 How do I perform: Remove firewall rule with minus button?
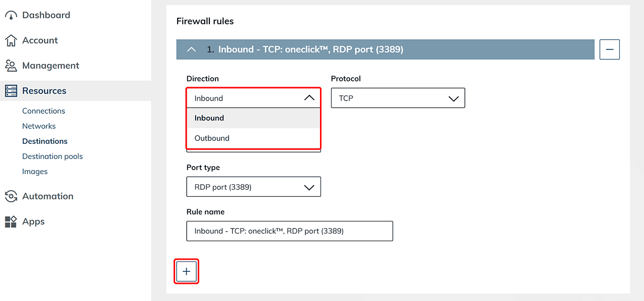[x=610, y=50]
